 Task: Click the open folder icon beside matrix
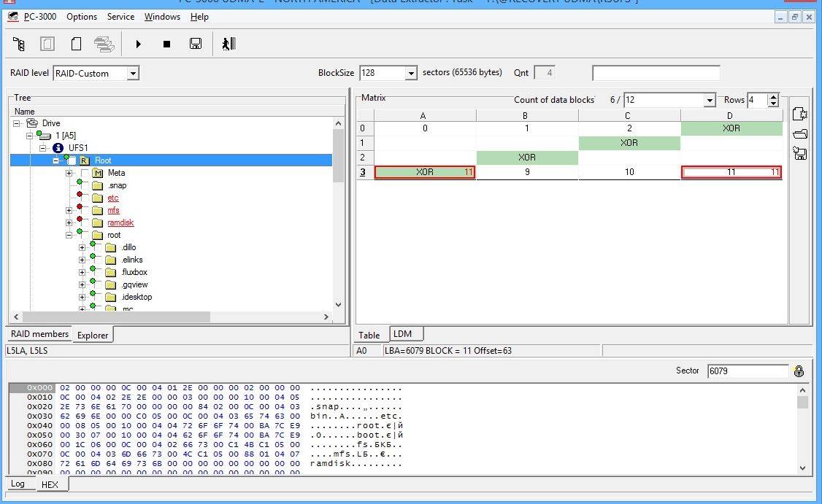point(800,133)
